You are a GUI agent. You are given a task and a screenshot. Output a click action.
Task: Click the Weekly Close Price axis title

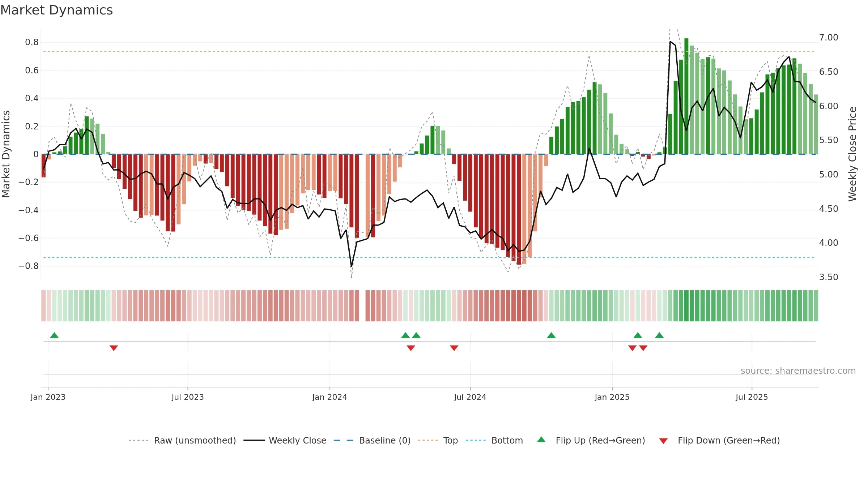tap(853, 154)
